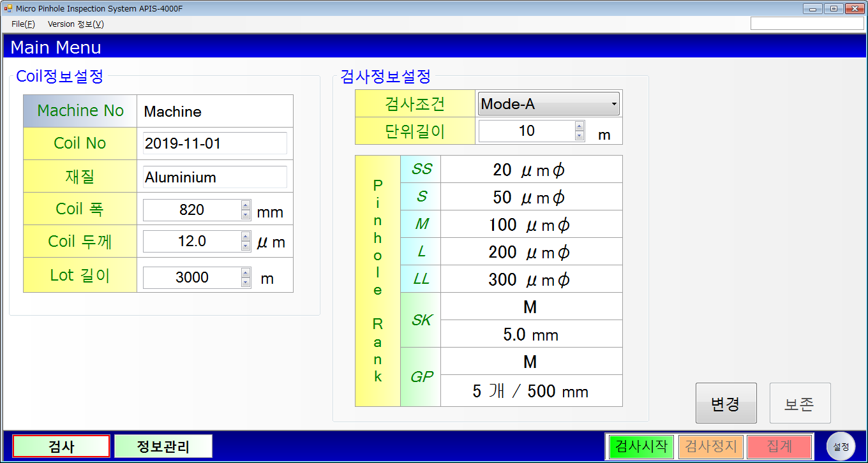Image resolution: width=868 pixels, height=463 pixels.
Task: Open the 검사조건 Mode-A dropdown
Action: click(548, 104)
